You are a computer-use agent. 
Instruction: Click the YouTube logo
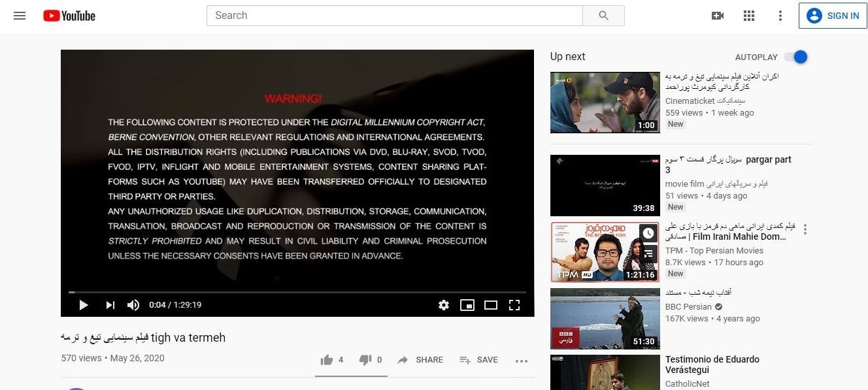coord(69,16)
